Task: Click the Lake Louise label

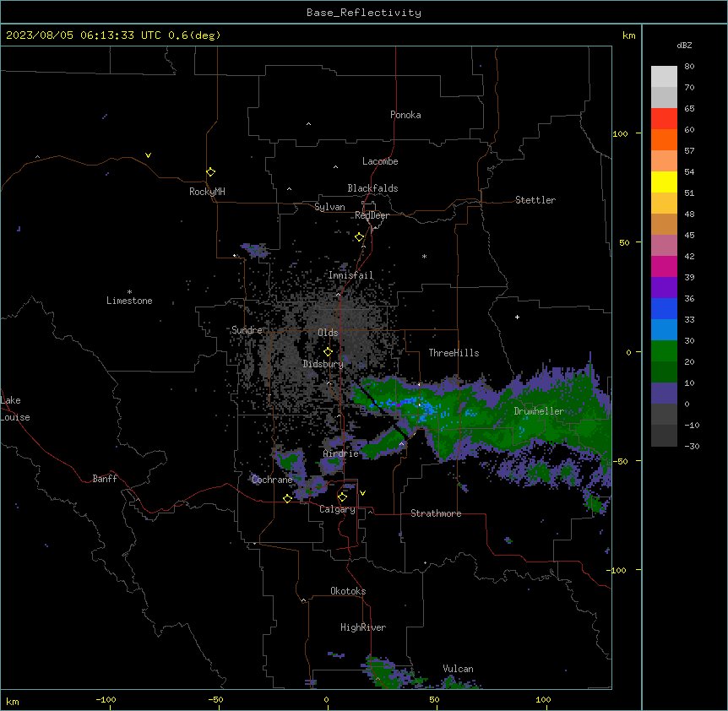Action: (15, 409)
